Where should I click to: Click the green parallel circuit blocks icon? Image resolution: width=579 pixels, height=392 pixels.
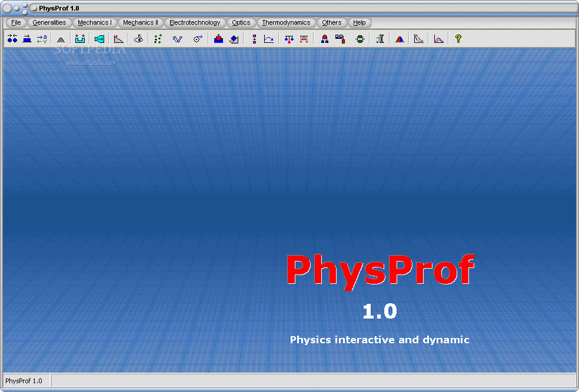coord(360,39)
